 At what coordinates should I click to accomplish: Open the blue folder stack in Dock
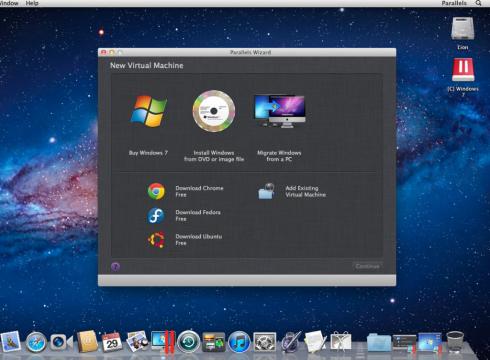379,342
